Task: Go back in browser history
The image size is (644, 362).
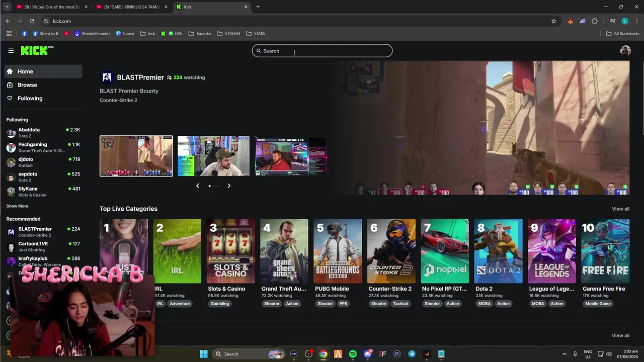Action: [x=8, y=21]
